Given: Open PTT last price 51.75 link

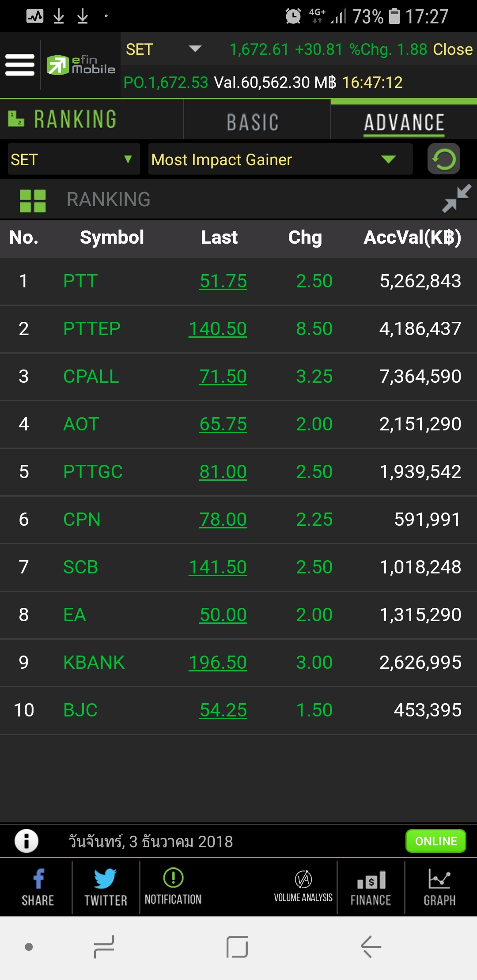Looking at the screenshot, I should tap(223, 281).
